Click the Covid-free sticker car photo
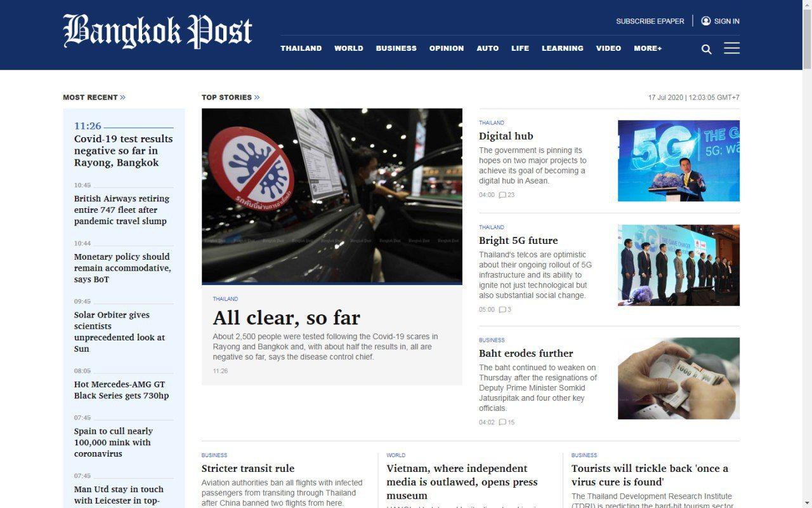This screenshot has width=812, height=508. (x=332, y=196)
